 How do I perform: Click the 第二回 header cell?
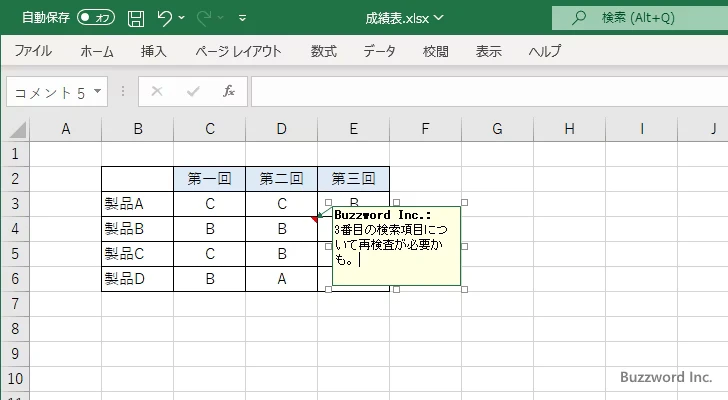point(281,179)
